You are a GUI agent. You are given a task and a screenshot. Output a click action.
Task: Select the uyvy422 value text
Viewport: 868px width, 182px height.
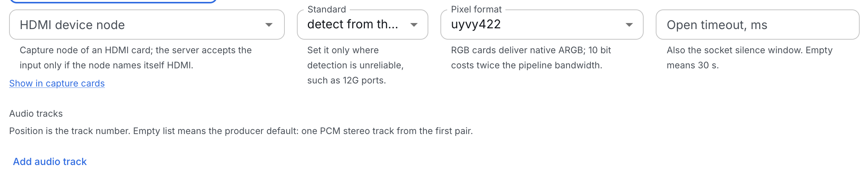pos(476,24)
